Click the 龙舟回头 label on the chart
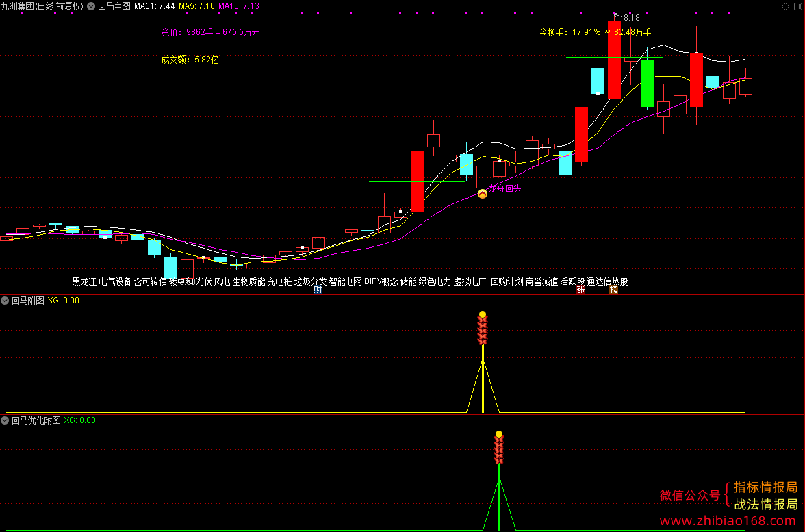The image size is (805, 532). 504,188
